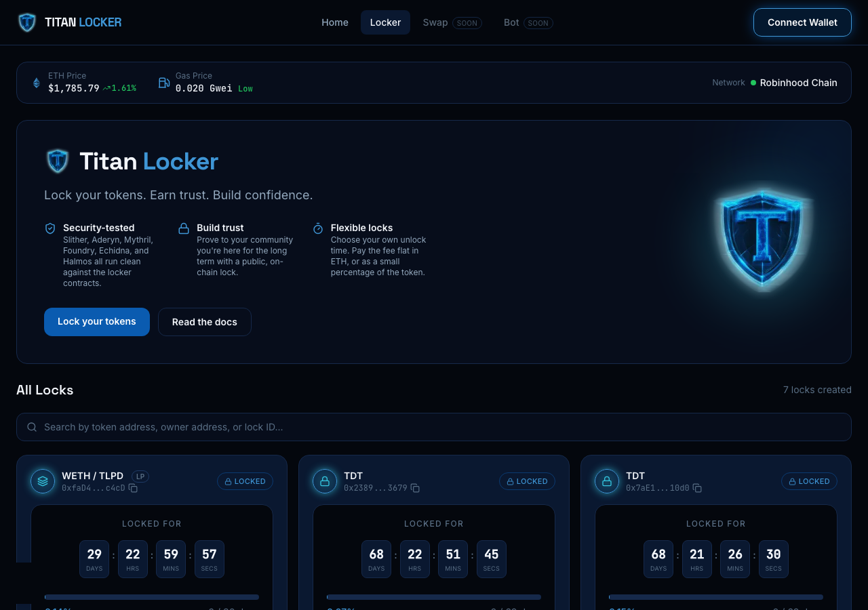Click the shield icon beside Titan Locker heading
Image resolution: width=868 pixels, height=610 pixels.
click(x=58, y=161)
